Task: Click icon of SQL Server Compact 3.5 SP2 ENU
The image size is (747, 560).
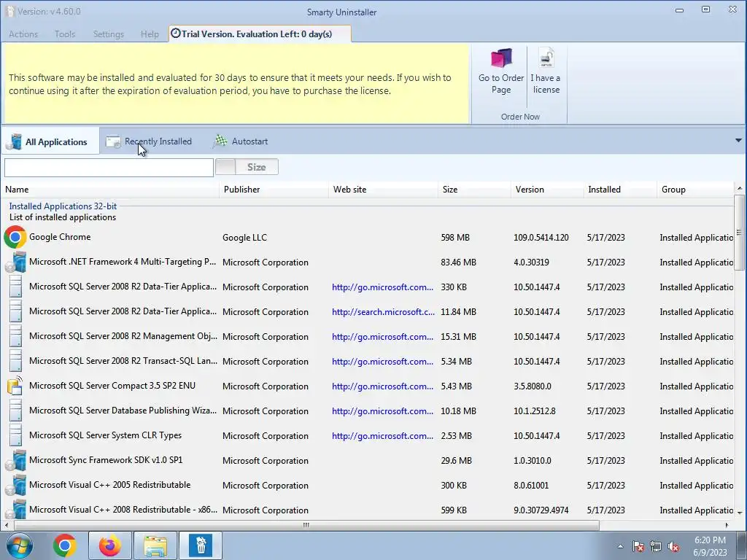Action: 15,386
